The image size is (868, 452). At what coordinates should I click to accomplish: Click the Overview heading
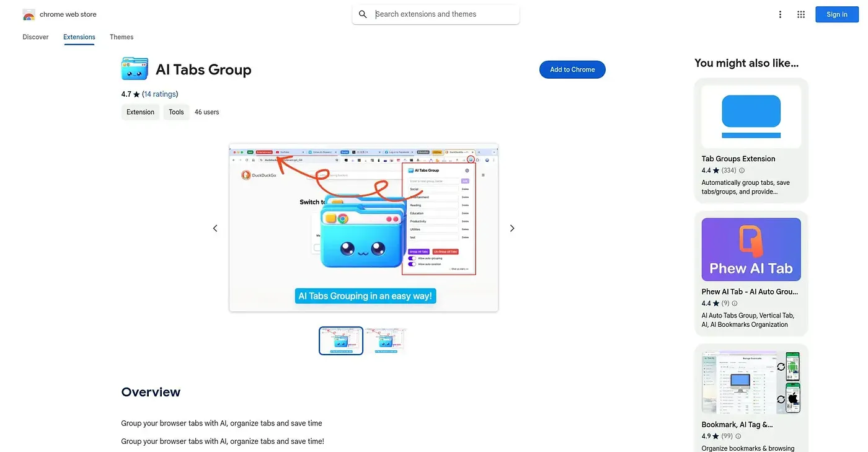[151, 392]
